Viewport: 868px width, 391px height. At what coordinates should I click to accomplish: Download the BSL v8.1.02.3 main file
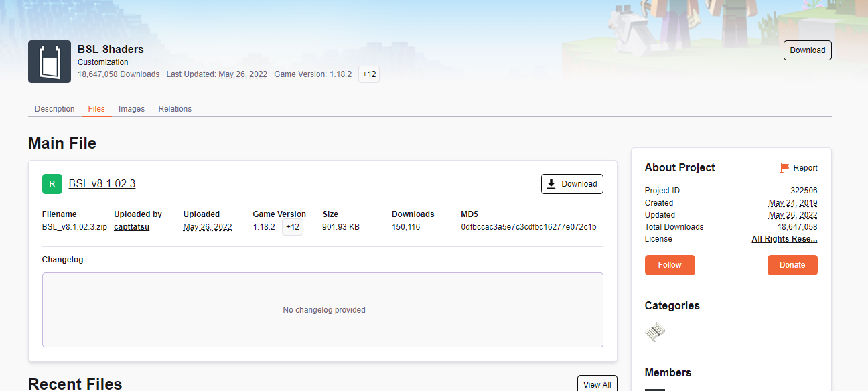coord(572,184)
